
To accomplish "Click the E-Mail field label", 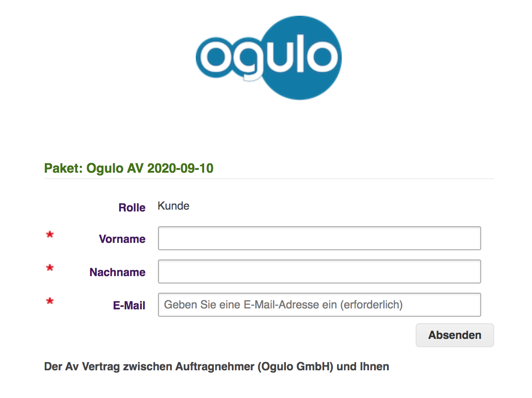I will click(129, 305).
